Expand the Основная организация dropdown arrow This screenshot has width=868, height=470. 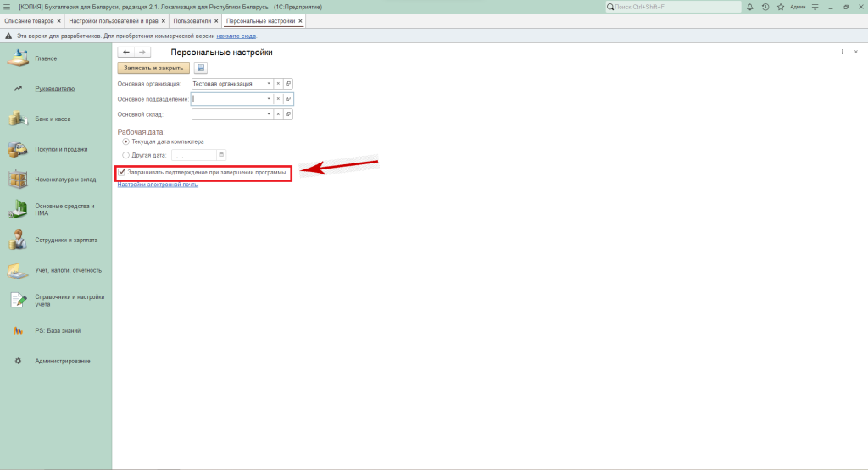coord(268,84)
